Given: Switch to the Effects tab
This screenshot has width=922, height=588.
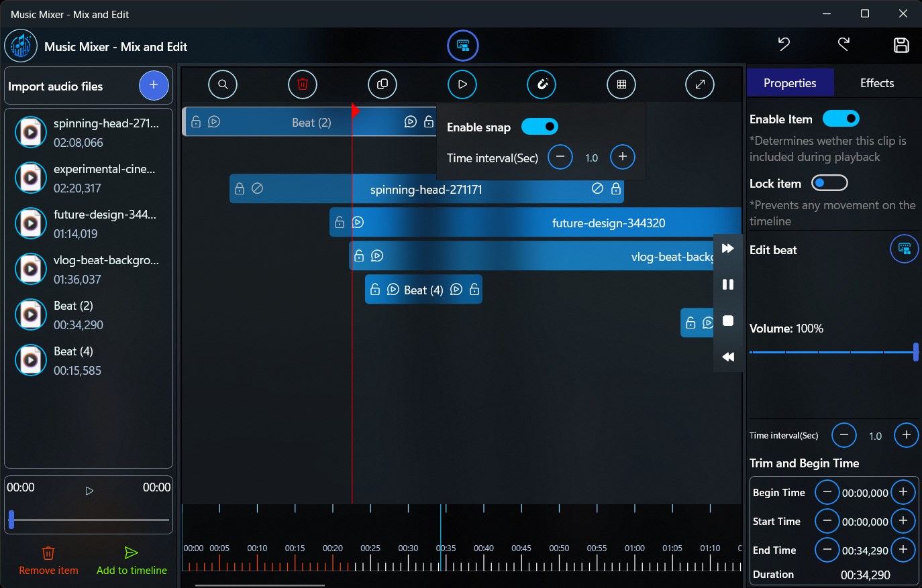Looking at the screenshot, I should pos(876,82).
